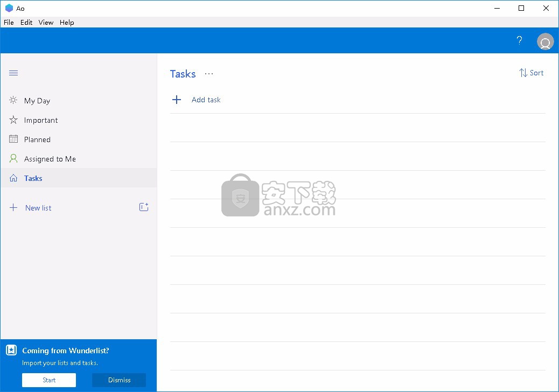Open the View menu
Image resolution: width=559 pixels, height=392 pixels.
point(46,23)
